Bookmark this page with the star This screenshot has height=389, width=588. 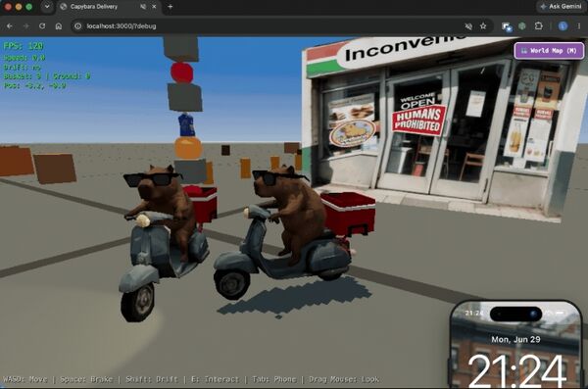[x=483, y=26]
